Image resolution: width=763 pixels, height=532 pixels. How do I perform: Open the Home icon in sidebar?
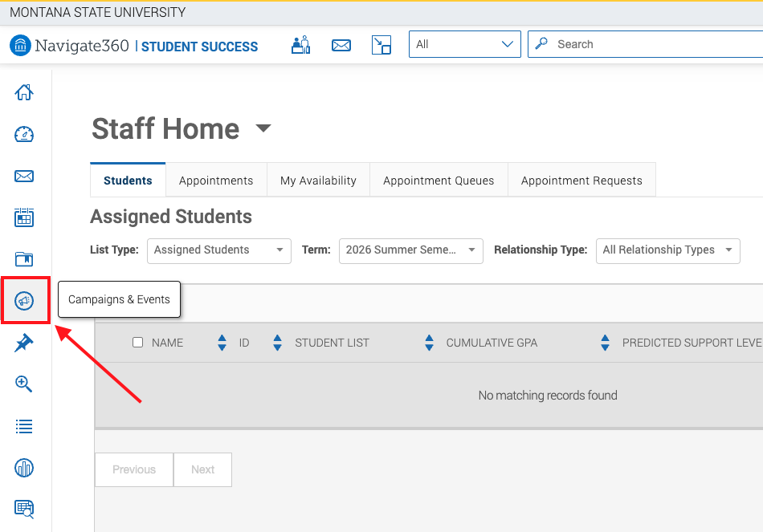[x=24, y=92]
